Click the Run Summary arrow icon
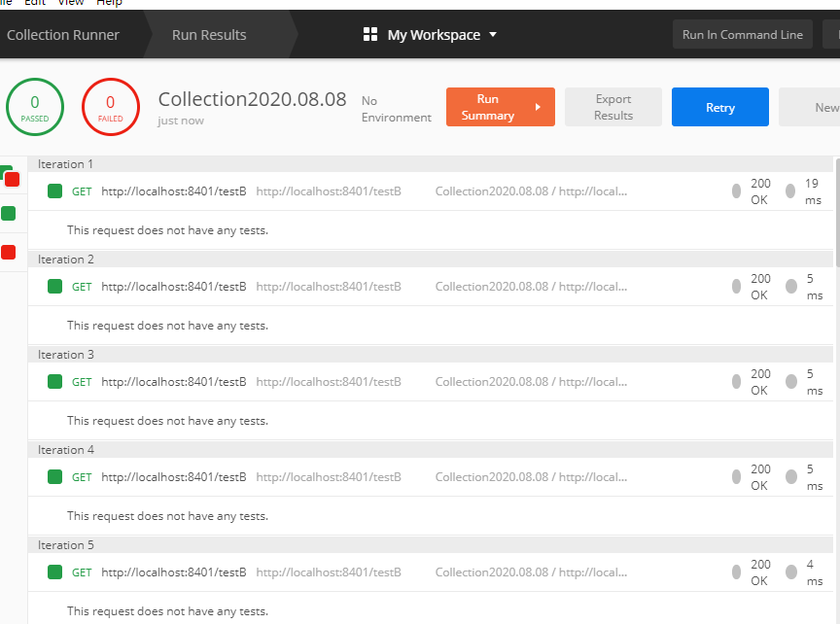 point(538,107)
